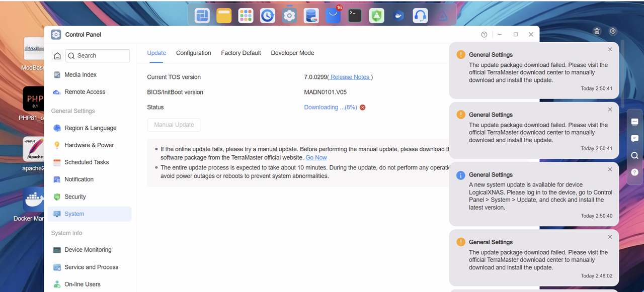Click the Manual Update button
Viewport: 644px width, 292px height.
(x=174, y=125)
